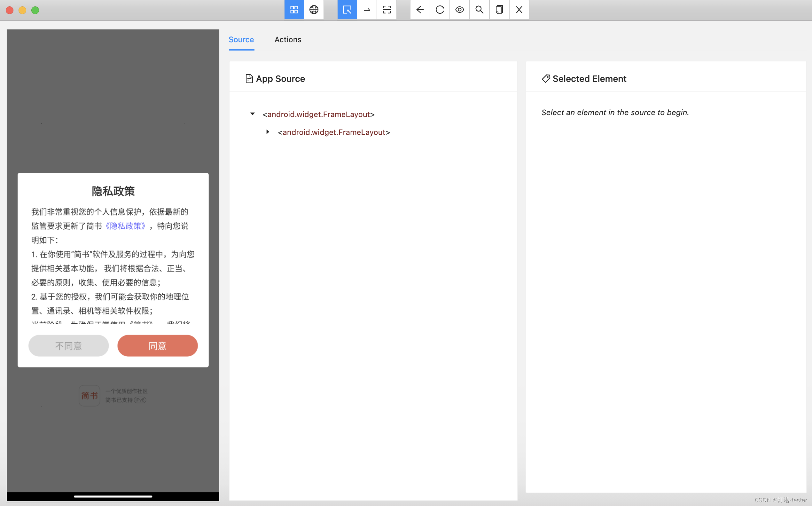
Task: Tap the 同意 agree button
Action: pyautogui.click(x=157, y=346)
